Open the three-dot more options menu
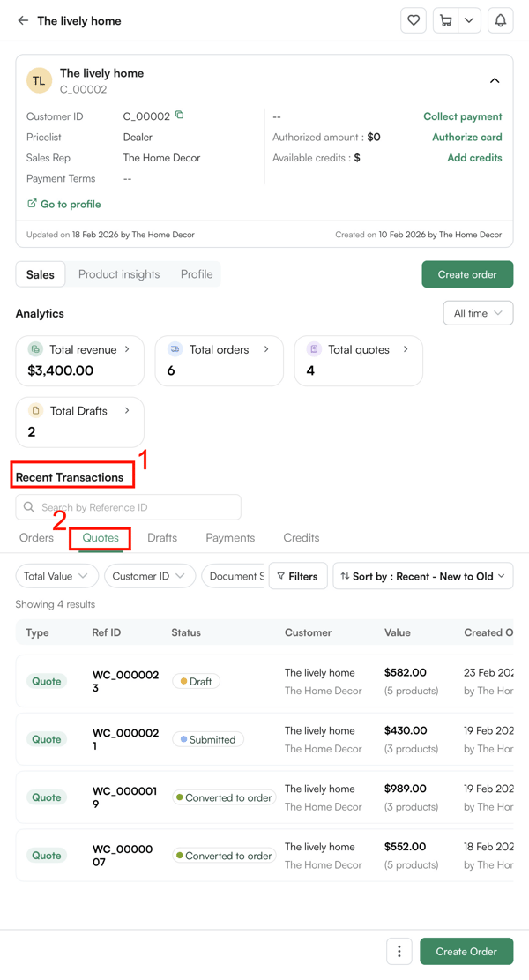This screenshot has height=980, width=529. (x=399, y=951)
